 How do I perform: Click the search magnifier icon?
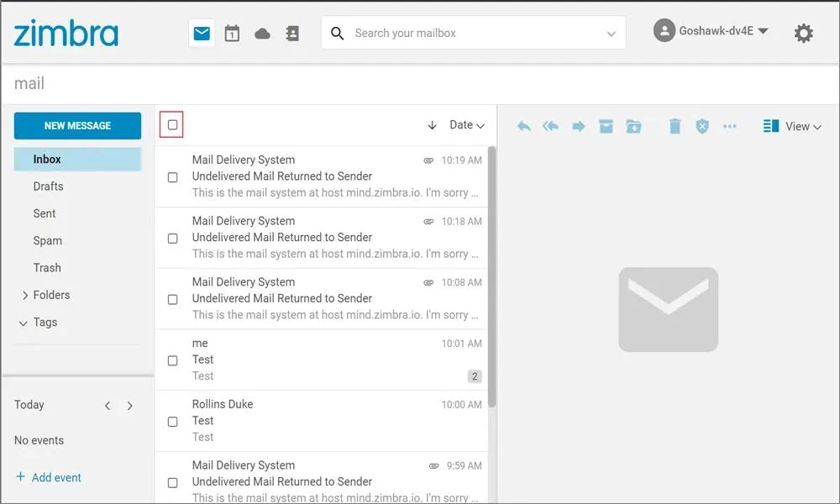(x=337, y=34)
